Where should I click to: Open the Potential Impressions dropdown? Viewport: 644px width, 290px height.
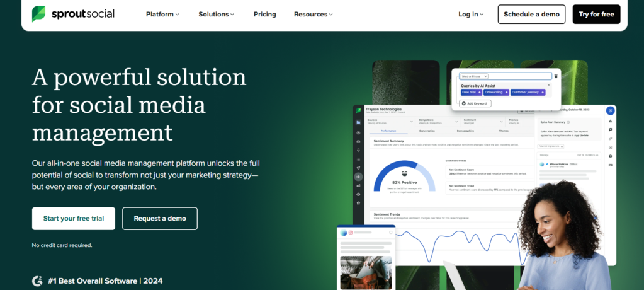551,146
